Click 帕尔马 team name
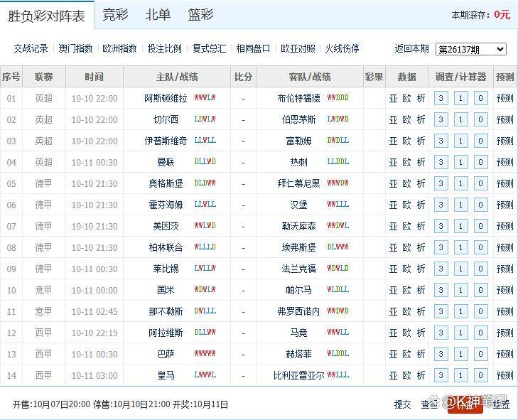 coord(298,290)
